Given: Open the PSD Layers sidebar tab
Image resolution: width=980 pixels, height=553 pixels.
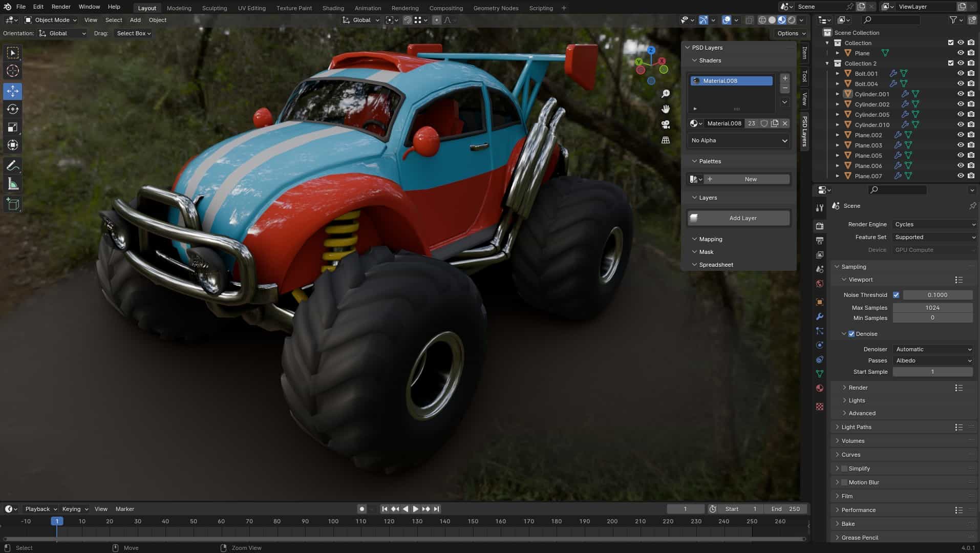Looking at the screenshot, I should [804, 131].
